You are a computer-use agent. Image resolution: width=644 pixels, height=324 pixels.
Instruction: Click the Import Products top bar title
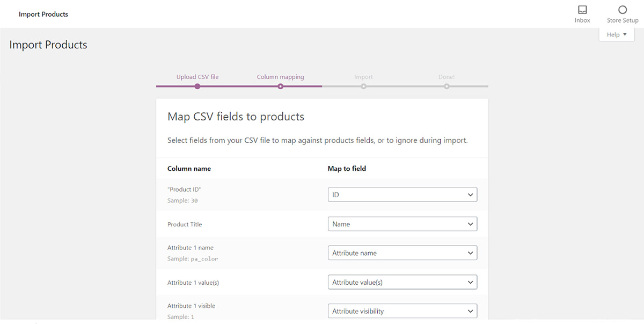tap(43, 15)
